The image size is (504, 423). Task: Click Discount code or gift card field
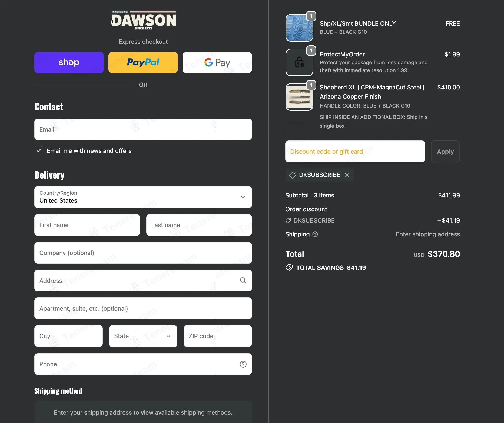click(x=355, y=152)
